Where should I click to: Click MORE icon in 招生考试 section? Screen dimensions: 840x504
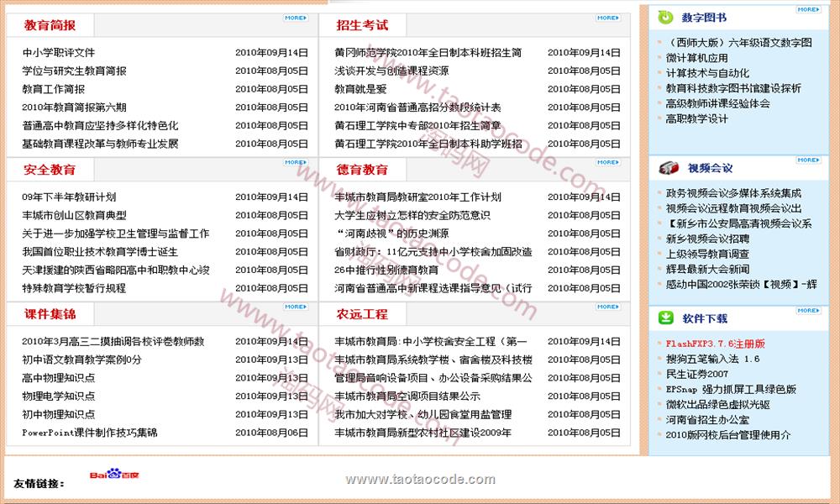pos(608,18)
